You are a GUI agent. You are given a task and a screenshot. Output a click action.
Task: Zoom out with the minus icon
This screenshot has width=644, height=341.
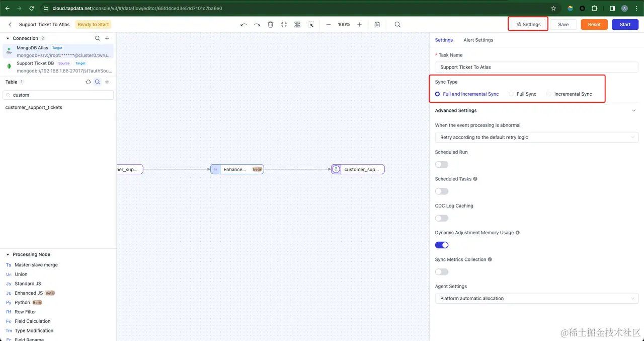[x=329, y=24]
